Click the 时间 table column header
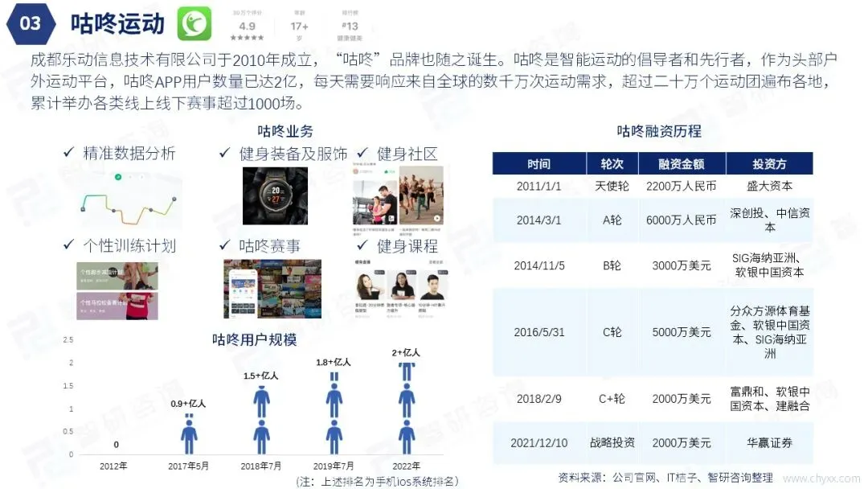This screenshot has width=868, height=489. point(538,163)
